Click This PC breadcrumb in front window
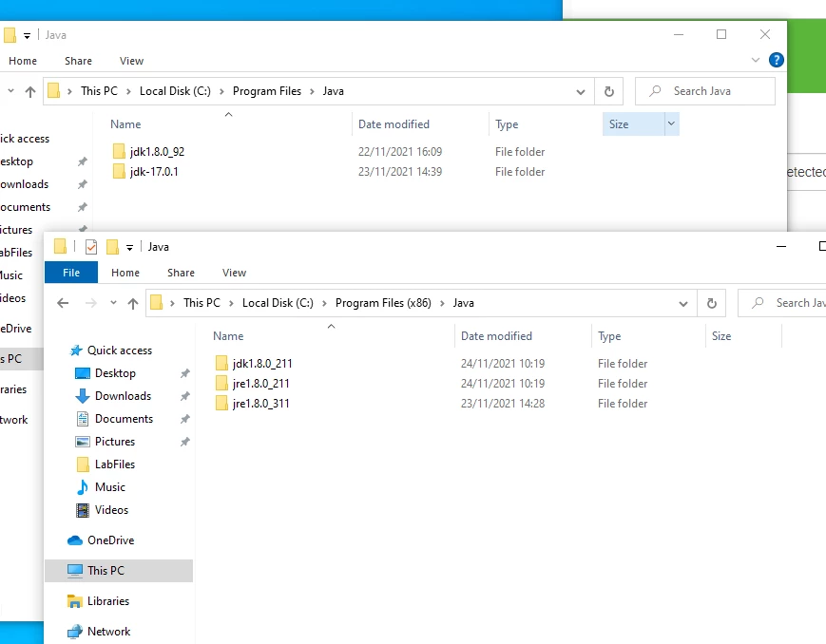 point(202,303)
